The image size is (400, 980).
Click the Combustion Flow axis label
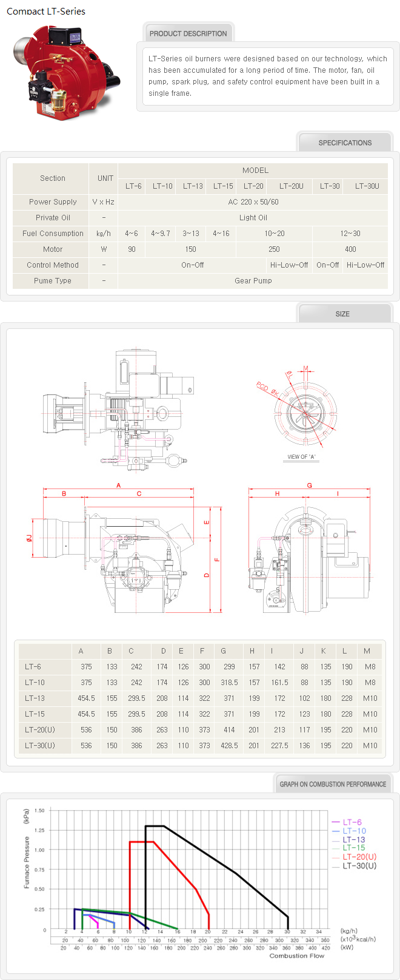296,956
